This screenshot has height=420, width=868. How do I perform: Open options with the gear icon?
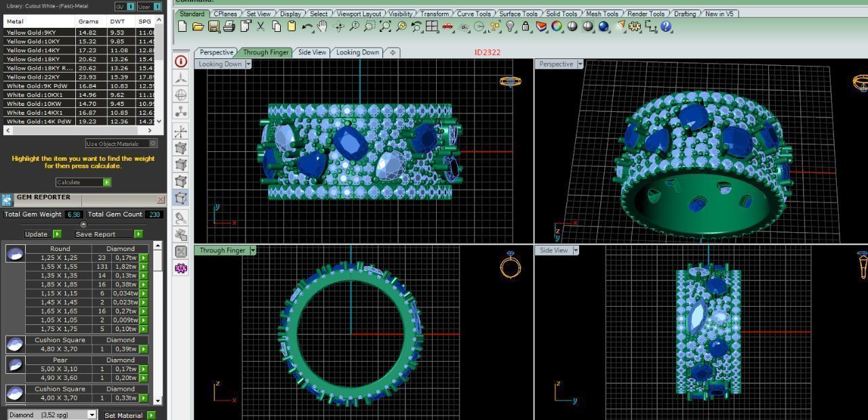[x=635, y=26]
